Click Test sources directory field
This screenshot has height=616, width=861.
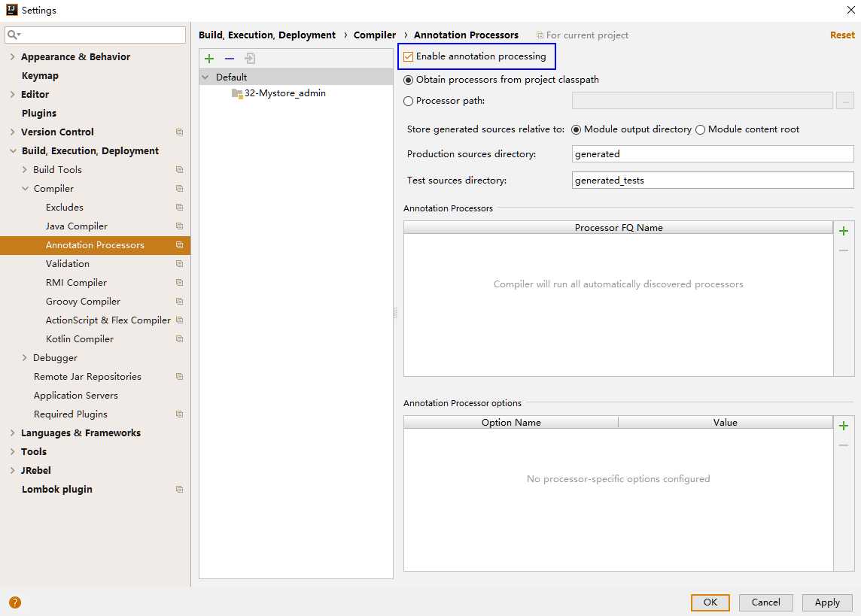tap(713, 181)
